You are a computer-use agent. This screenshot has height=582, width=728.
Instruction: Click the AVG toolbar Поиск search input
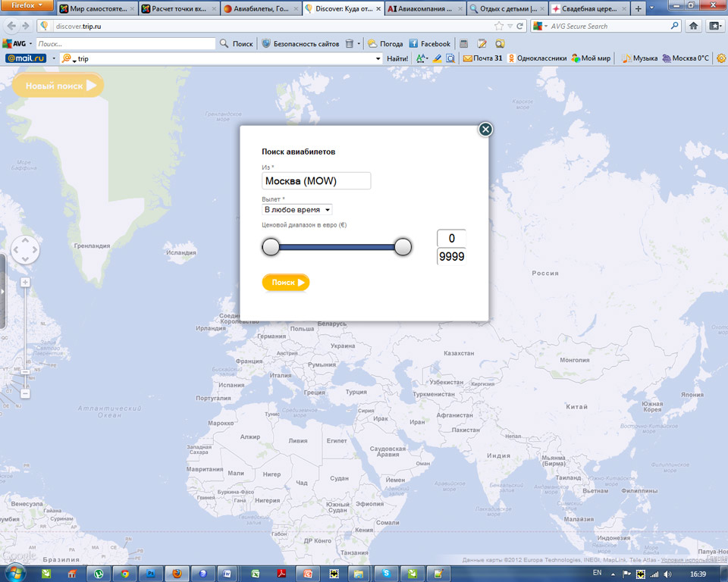click(125, 44)
